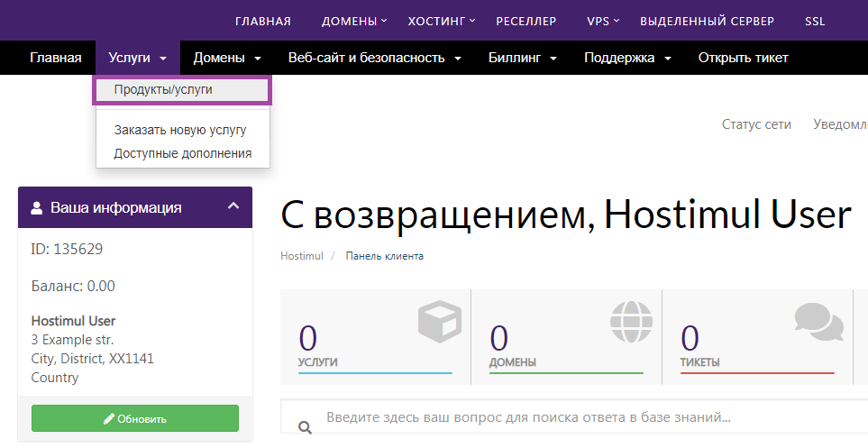Open the Домены dropdown in black navbar
Viewport: 868px width, 448px height.
(x=227, y=58)
